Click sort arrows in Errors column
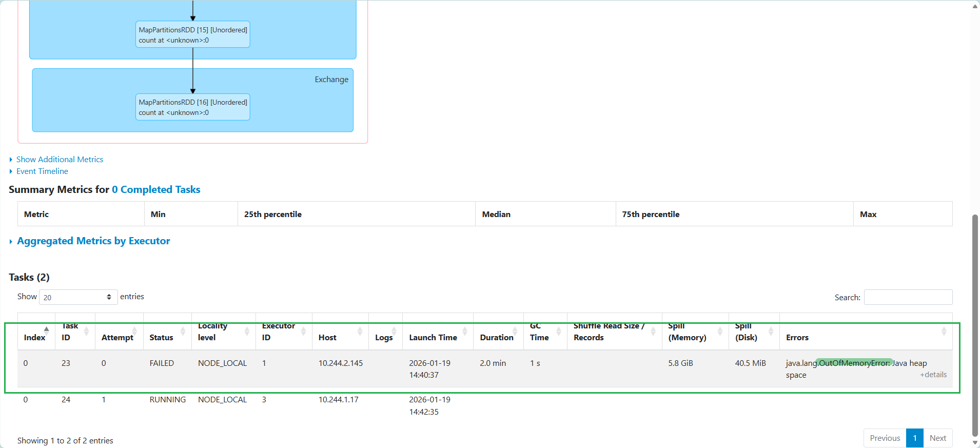Image resolution: width=980 pixels, height=448 pixels. (944, 331)
